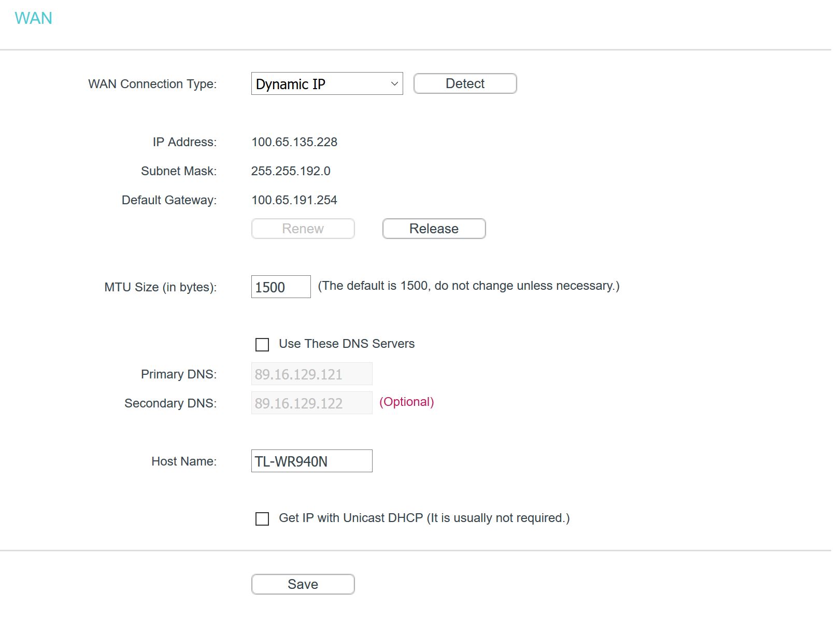Image resolution: width=840 pixels, height=634 pixels.
Task: Click the subnet mask value 255.255.192.0
Action: (x=290, y=171)
